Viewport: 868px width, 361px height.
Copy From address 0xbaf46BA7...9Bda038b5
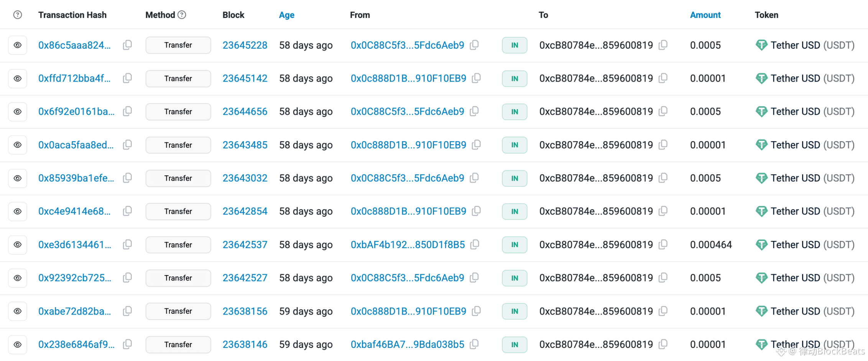click(474, 344)
